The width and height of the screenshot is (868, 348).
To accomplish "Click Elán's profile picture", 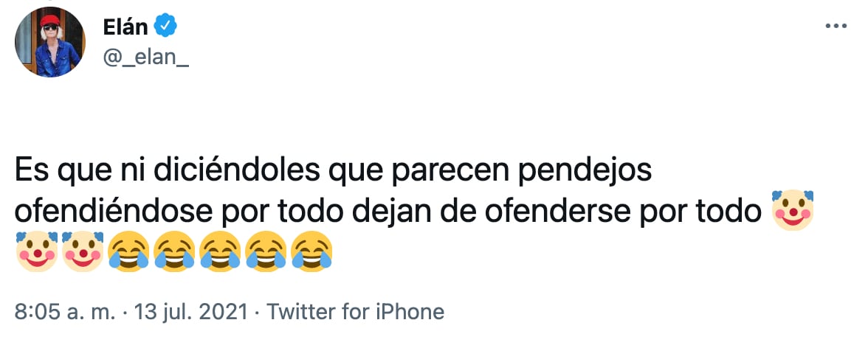I will [x=49, y=42].
